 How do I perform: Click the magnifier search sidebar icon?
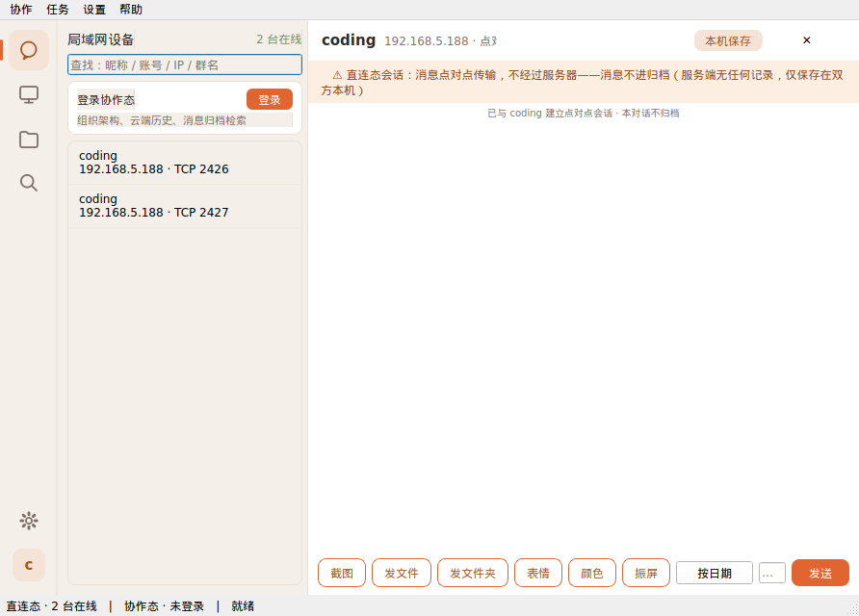point(29,183)
